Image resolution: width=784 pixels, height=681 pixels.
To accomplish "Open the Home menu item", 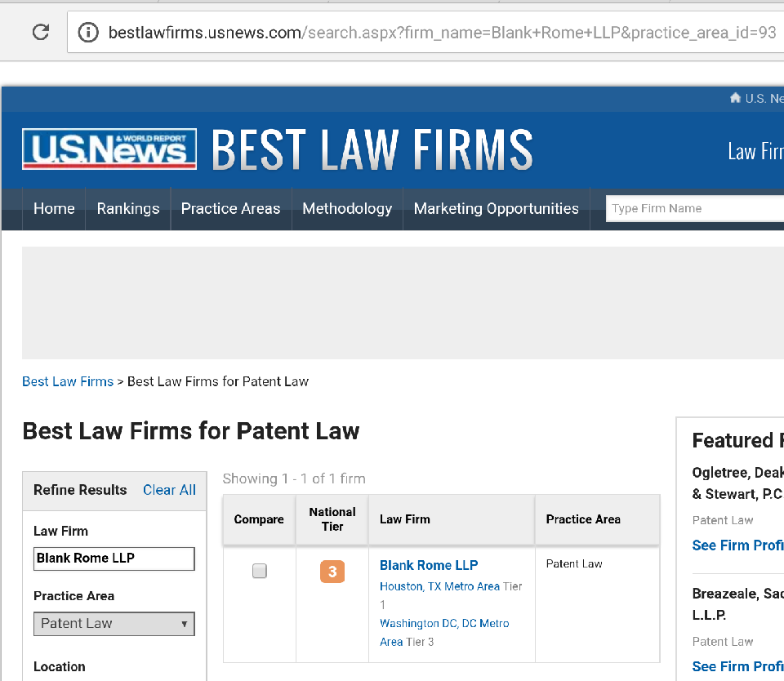I will 54,209.
